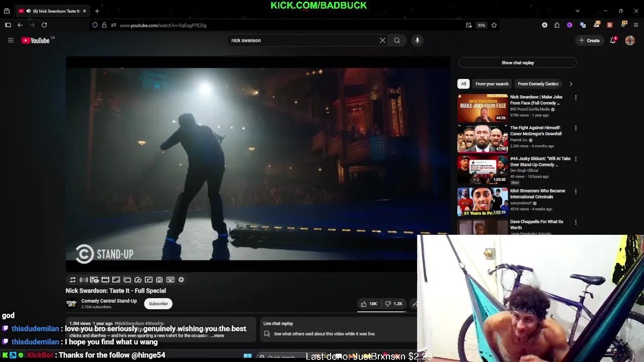Open picture-in-picture icon in the address bar
Viewport: 644px width, 362px height.
[x=469, y=25]
